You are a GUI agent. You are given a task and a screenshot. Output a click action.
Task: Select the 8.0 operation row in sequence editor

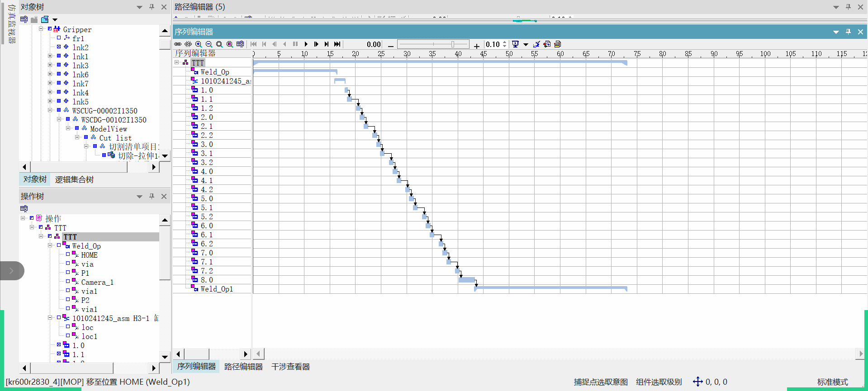(x=212, y=280)
